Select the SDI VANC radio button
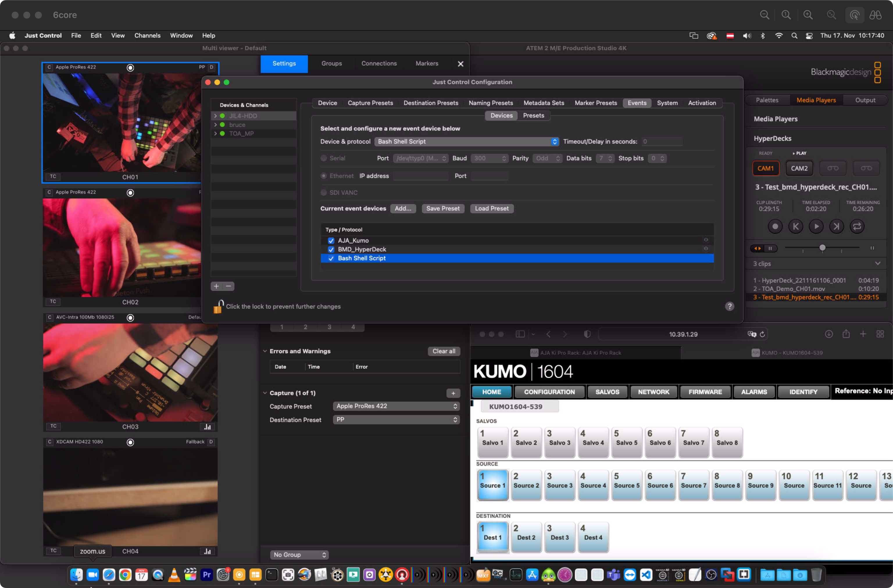 click(324, 192)
